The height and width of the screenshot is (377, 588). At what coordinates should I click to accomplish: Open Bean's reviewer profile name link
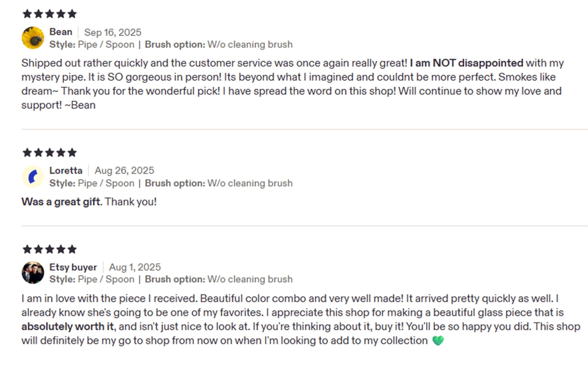(x=61, y=32)
